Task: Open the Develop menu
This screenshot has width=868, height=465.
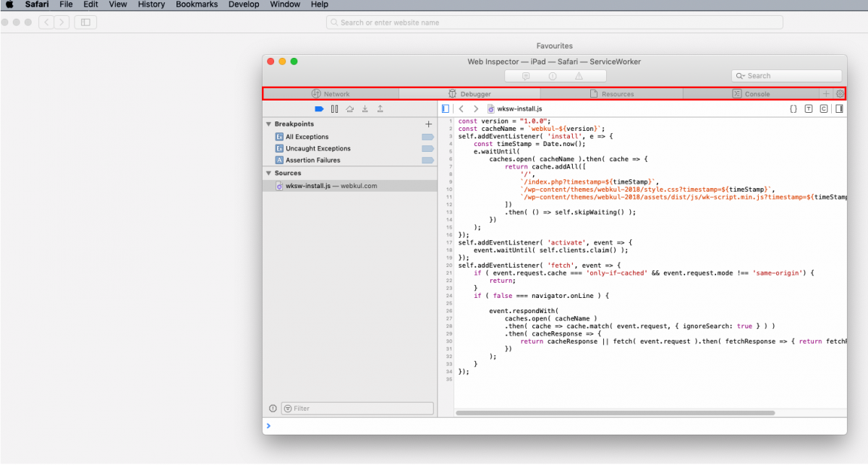Action: 244,4
